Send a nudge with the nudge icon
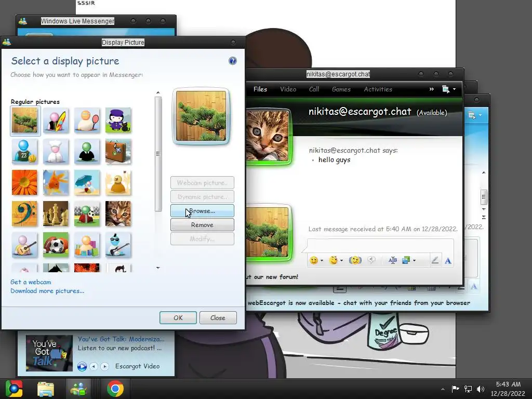Viewport: 532px width, 399px height. [355, 260]
